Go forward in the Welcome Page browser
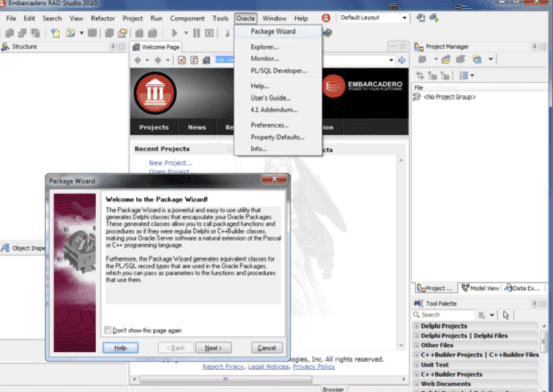This screenshot has width=553, height=392. 157,60
